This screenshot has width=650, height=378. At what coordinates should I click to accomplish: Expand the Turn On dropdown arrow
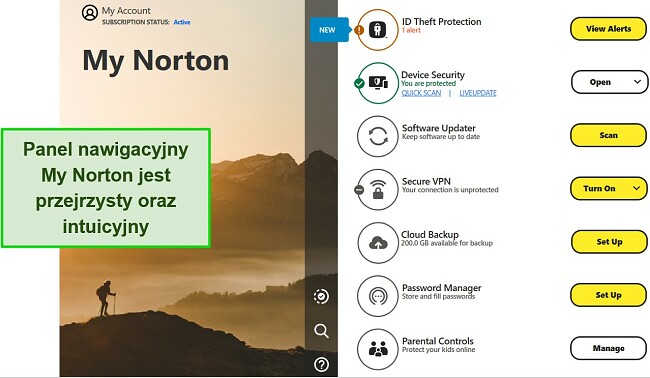637,188
